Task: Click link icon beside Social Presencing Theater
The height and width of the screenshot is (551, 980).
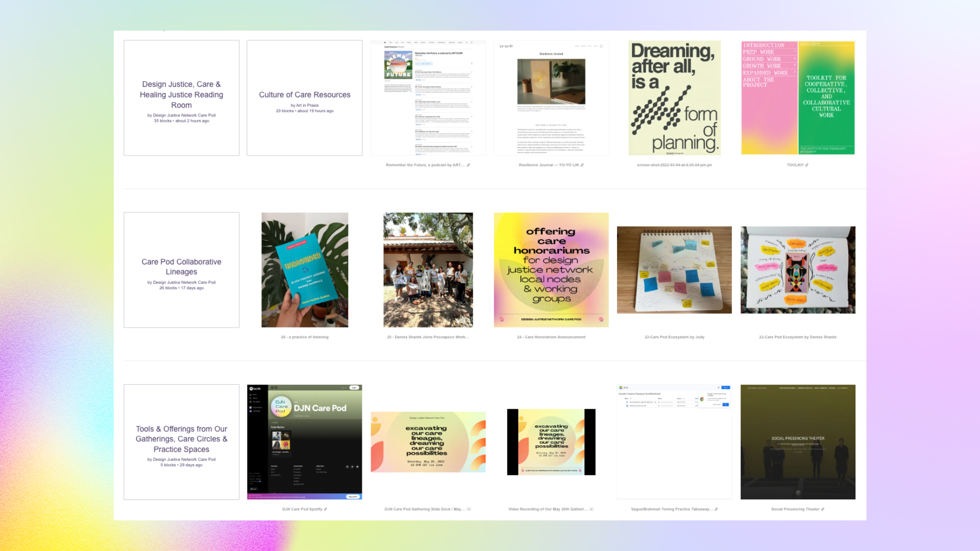Action: [x=822, y=509]
